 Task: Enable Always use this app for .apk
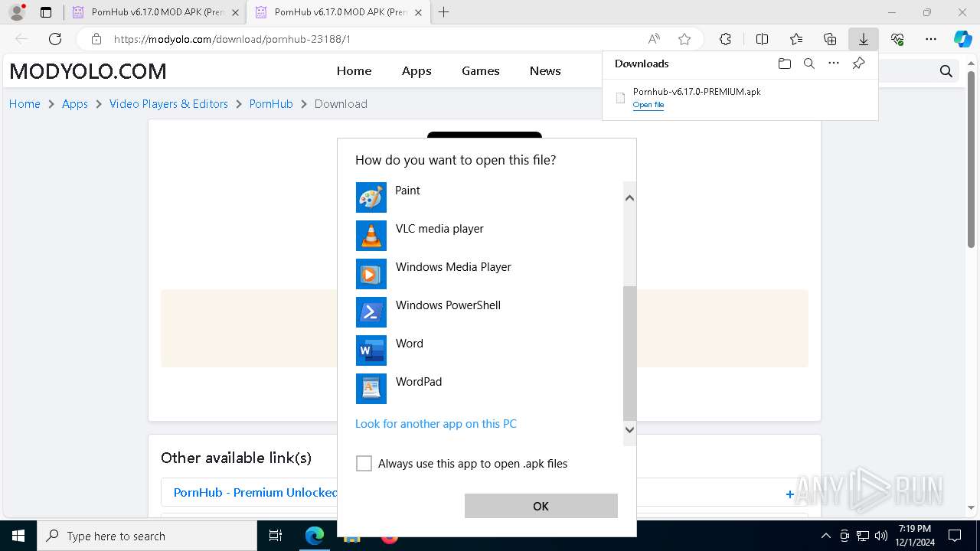(x=364, y=464)
